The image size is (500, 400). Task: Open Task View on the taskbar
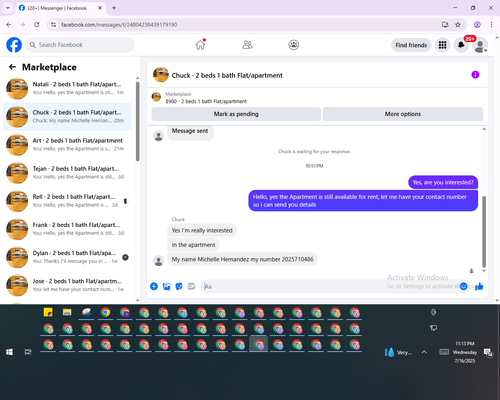[x=28, y=352]
